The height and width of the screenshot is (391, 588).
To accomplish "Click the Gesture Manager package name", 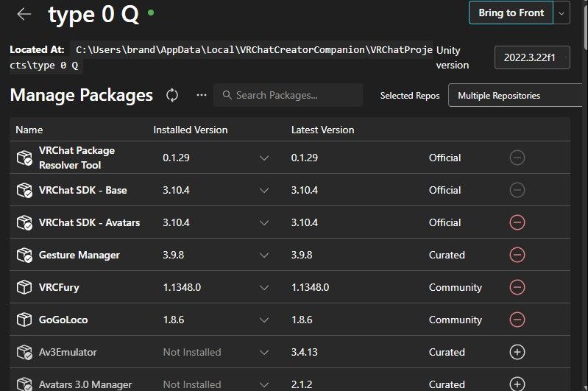I will [x=79, y=256].
